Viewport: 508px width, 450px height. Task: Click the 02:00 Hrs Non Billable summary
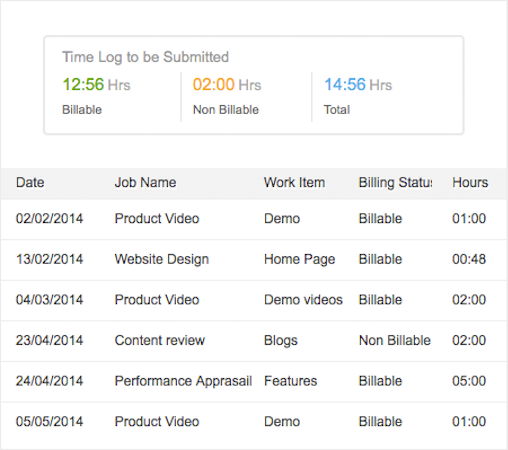tap(227, 96)
